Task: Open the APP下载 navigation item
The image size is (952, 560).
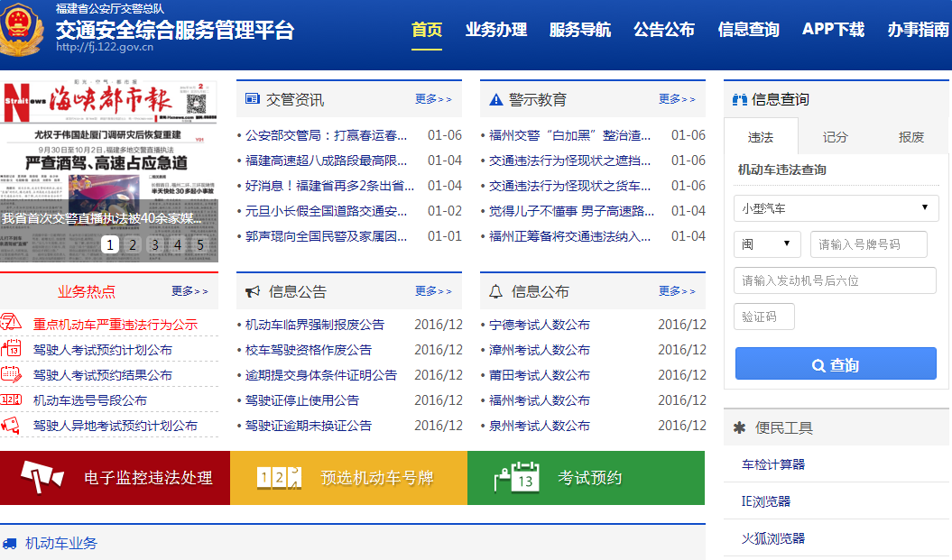Action: (833, 30)
